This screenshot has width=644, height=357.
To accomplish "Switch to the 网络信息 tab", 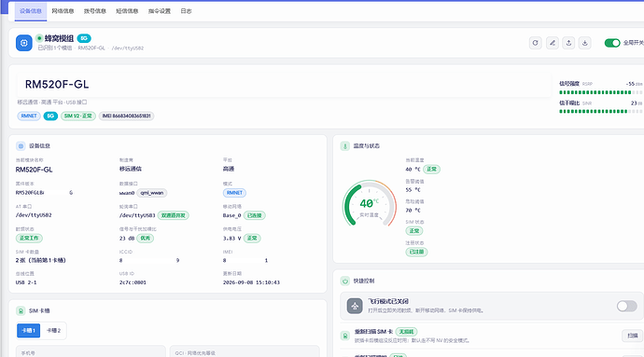I will pos(63,11).
